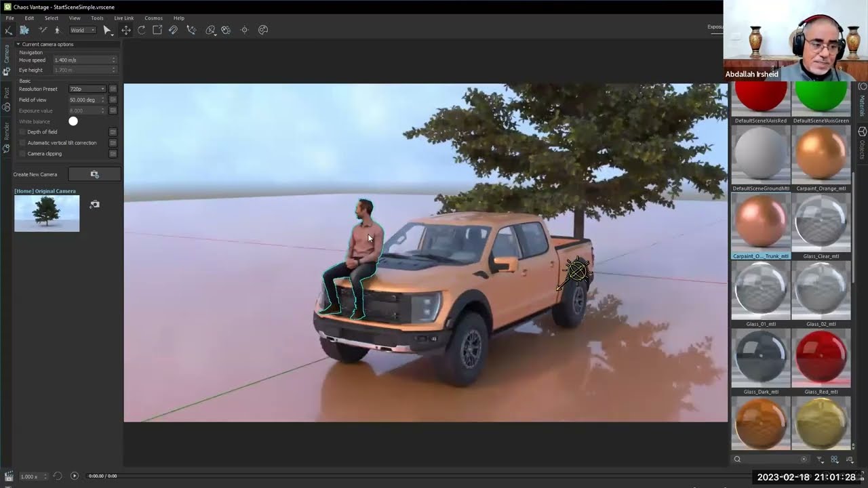The width and height of the screenshot is (868, 488).
Task: Open the Select menu
Action: pos(52,18)
